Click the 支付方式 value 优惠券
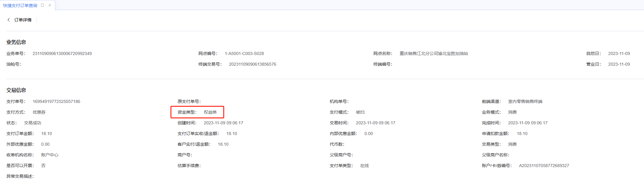 click(x=39, y=112)
